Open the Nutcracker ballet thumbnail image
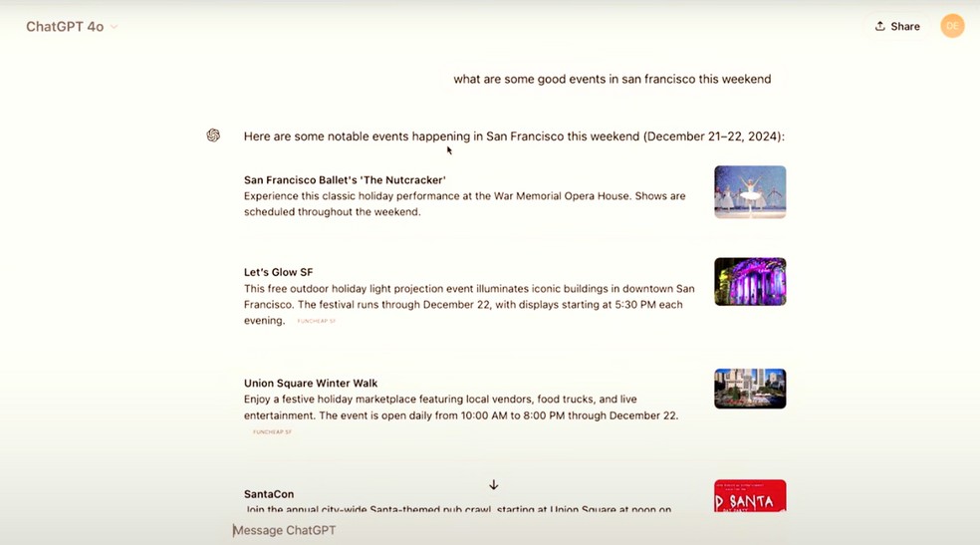 750,192
